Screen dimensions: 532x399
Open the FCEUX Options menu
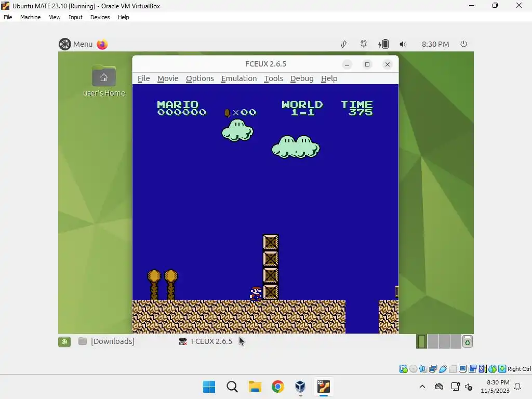(200, 78)
